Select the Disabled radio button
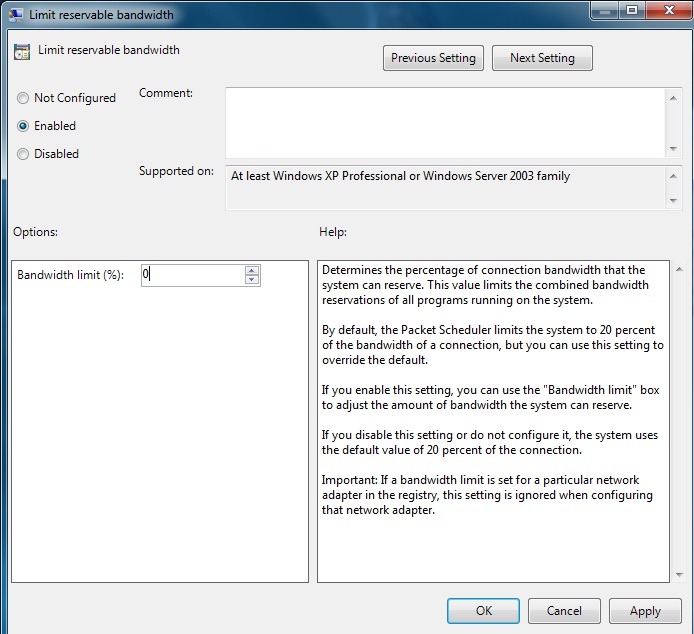 tap(24, 154)
